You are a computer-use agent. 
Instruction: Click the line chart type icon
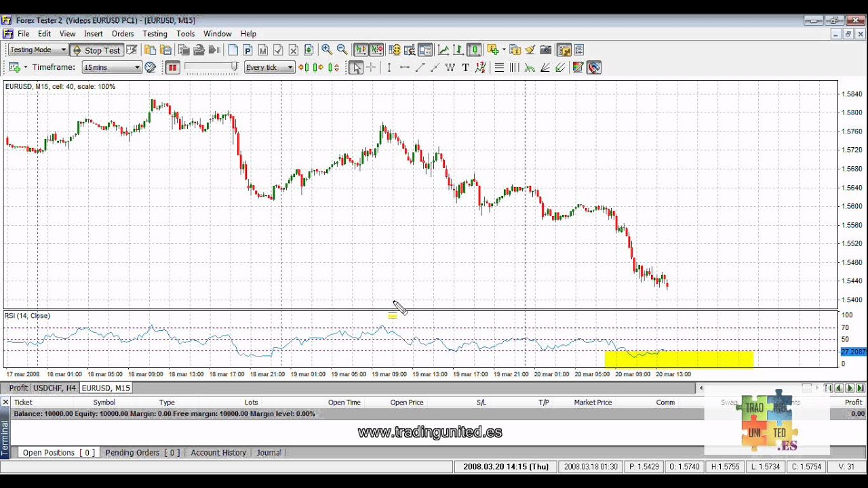click(443, 49)
